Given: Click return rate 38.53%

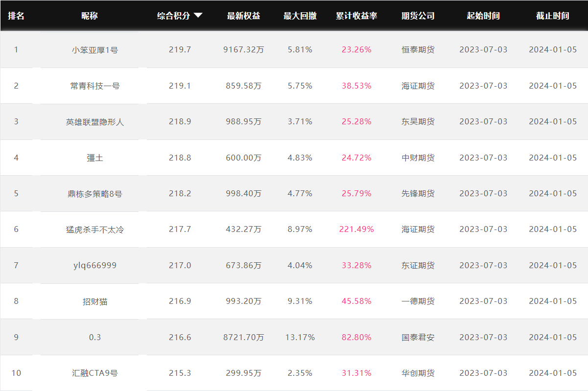Looking at the screenshot, I should coord(357,86).
